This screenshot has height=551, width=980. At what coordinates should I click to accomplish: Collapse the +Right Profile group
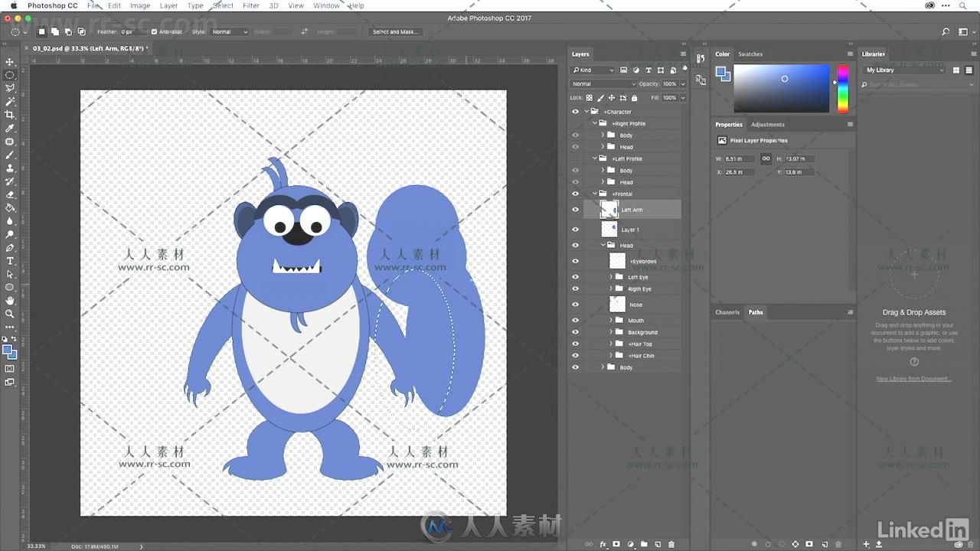pos(595,123)
